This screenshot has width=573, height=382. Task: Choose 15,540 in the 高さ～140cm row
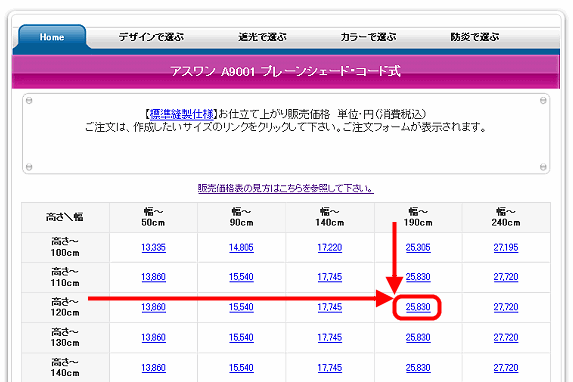coord(241,368)
